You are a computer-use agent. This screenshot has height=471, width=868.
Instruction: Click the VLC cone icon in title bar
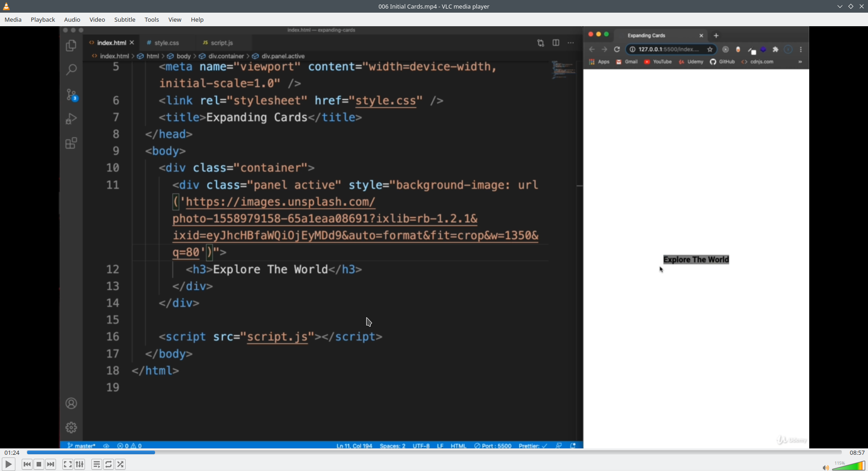pyautogui.click(x=6, y=6)
